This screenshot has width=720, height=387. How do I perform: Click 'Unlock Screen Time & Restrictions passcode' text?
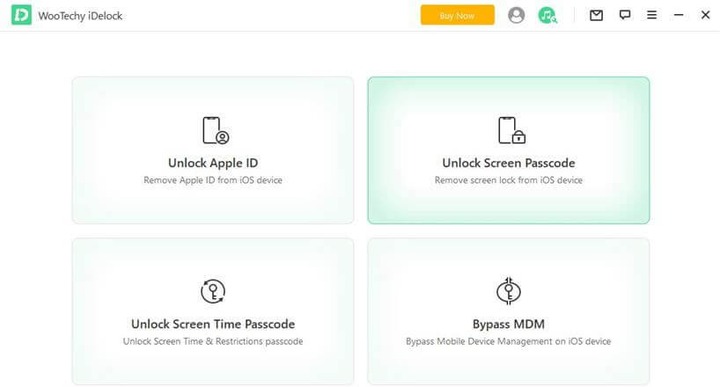pyautogui.click(x=213, y=342)
